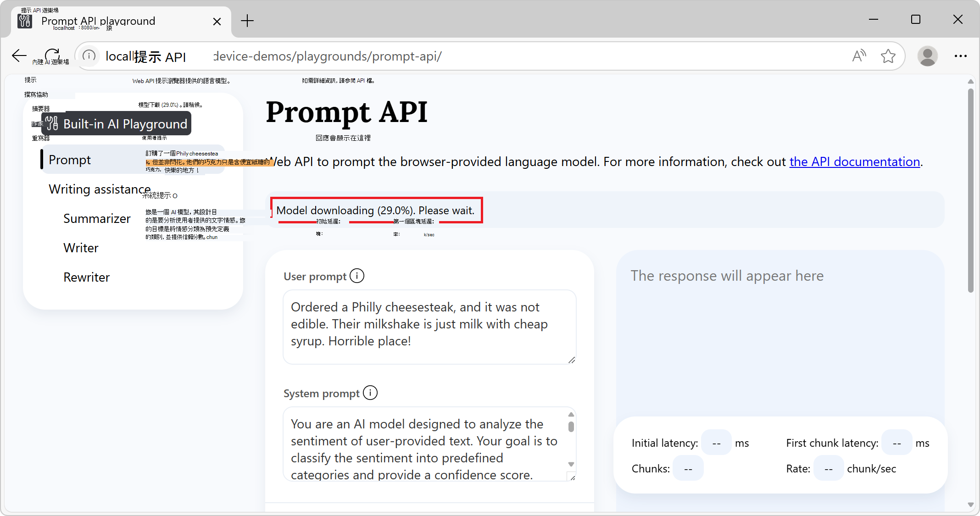The height and width of the screenshot is (516, 980).
Task: Click the page vertical scrollbar thumb
Action: (x=970, y=188)
